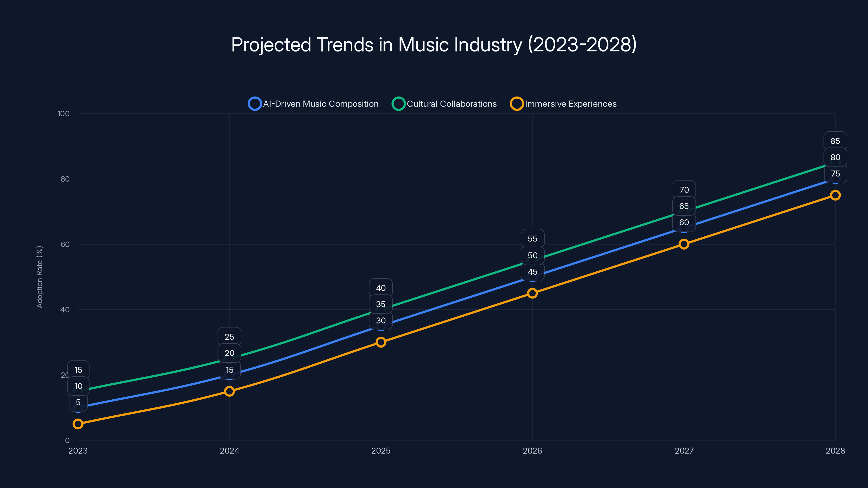868x488 pixels.
Task: Click the 'Adoption Rate (%)' axis title
Action: (x=39, y=277)
